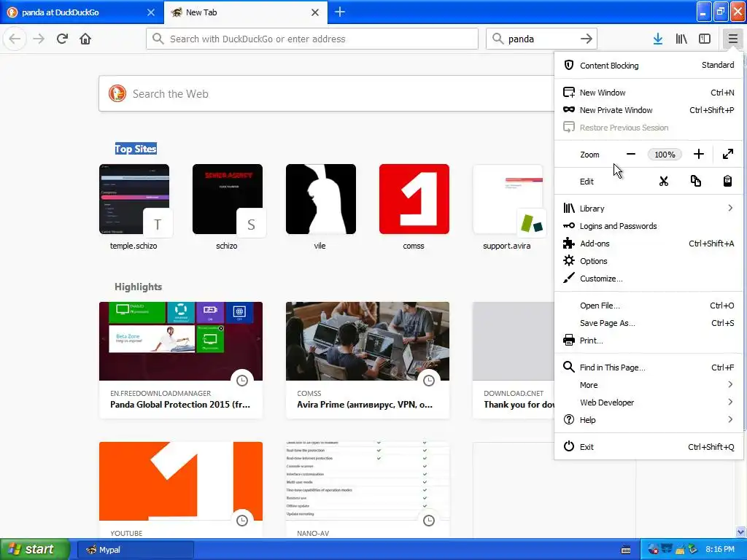Click history clock on NANO-AV card
The image size is (747, 560).
(x=429, y=521)
